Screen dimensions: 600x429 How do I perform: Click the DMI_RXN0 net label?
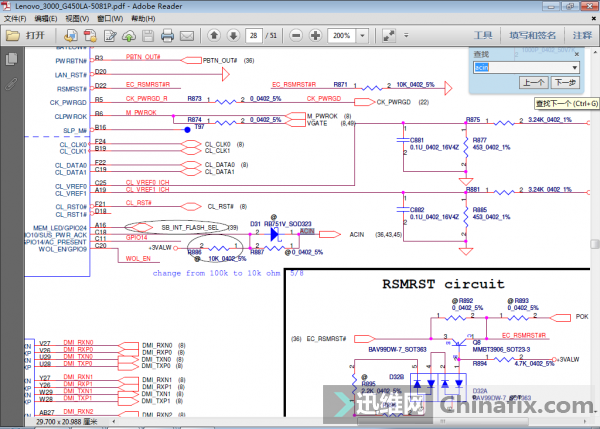(x=78, y=342)
